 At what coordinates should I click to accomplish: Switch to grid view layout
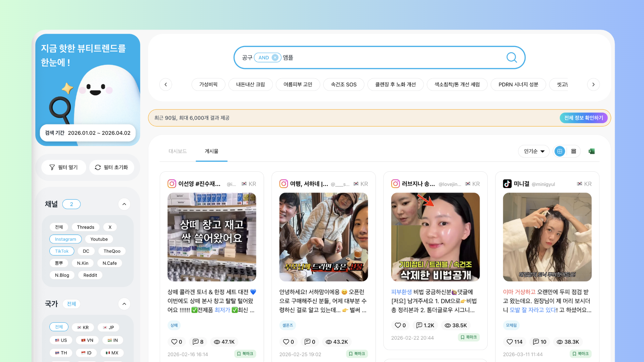click(x=560, y=151)
